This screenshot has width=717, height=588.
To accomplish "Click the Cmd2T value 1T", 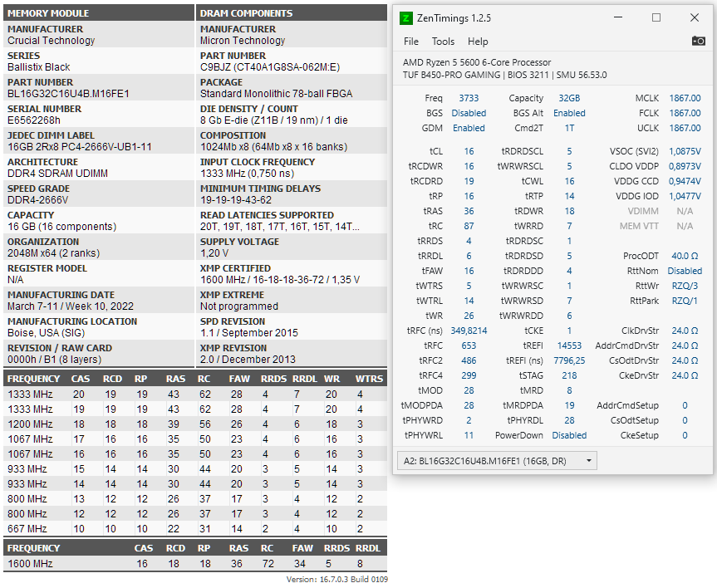I will (569, 129).
